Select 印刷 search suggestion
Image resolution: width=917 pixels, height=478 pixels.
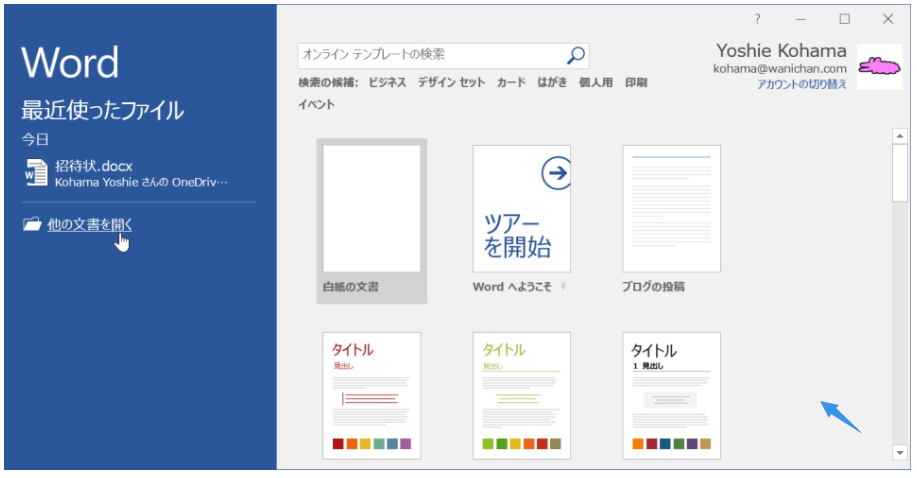pos(636,82)
